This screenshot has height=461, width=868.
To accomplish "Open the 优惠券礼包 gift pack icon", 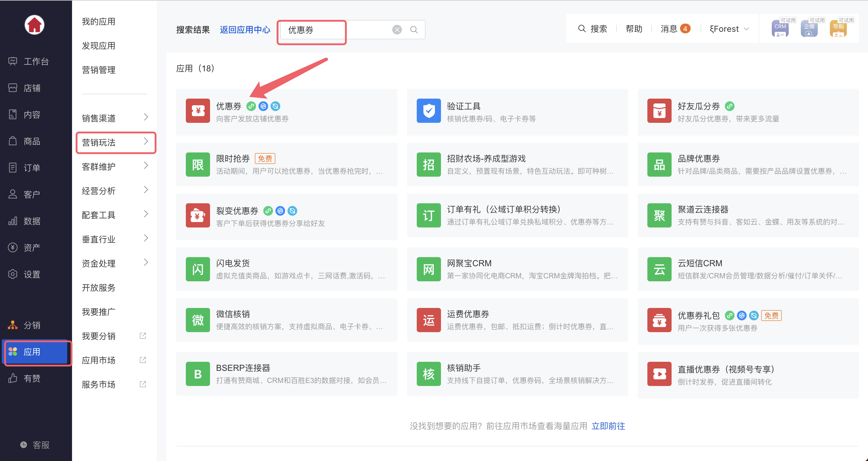I will (x=659, y=320).
